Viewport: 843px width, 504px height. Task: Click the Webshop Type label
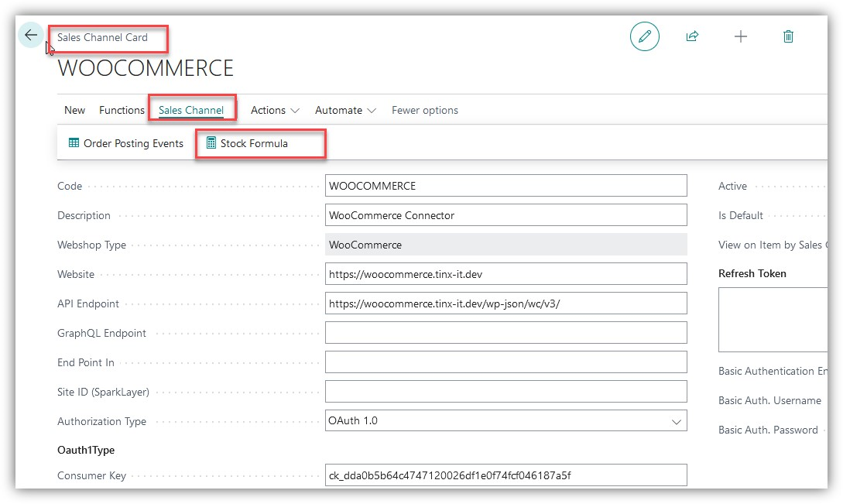coord(91,245)
